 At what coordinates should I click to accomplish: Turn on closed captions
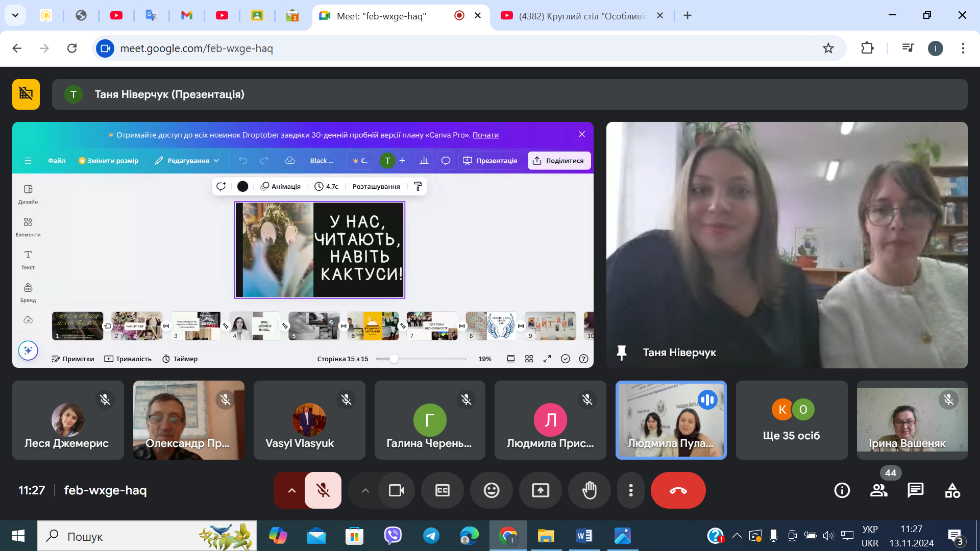point(442,490)
